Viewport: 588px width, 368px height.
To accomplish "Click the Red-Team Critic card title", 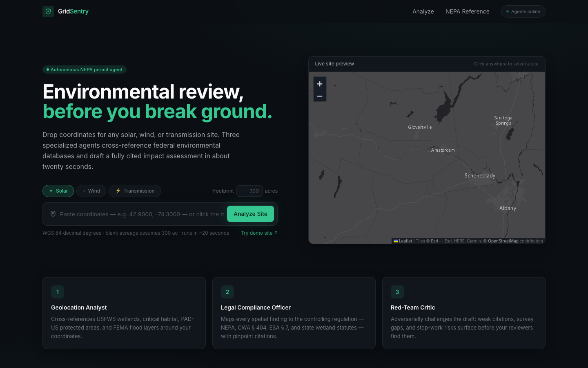I will tap(413, 307).
